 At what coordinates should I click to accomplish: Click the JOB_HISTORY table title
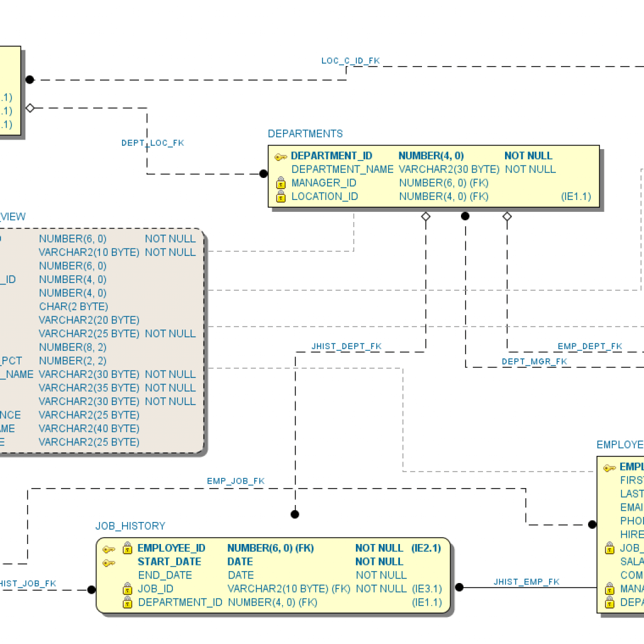[130, 526]
